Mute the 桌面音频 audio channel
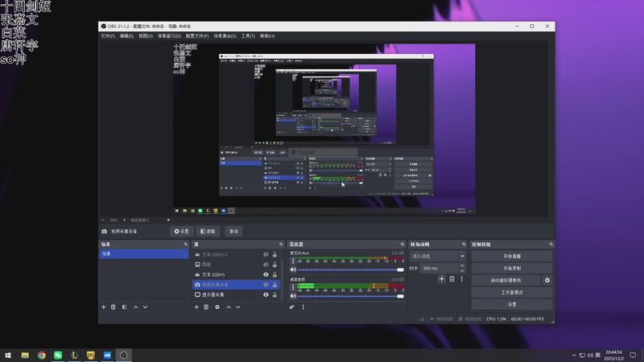This screenshot has width=644, height=362. (x=293, y=296)
